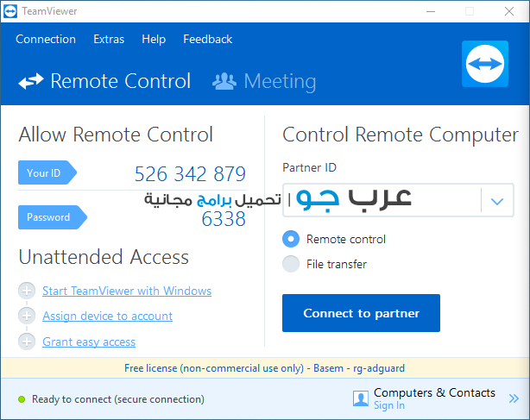Click plus icon beside Grant easy access

pos(27,342)
